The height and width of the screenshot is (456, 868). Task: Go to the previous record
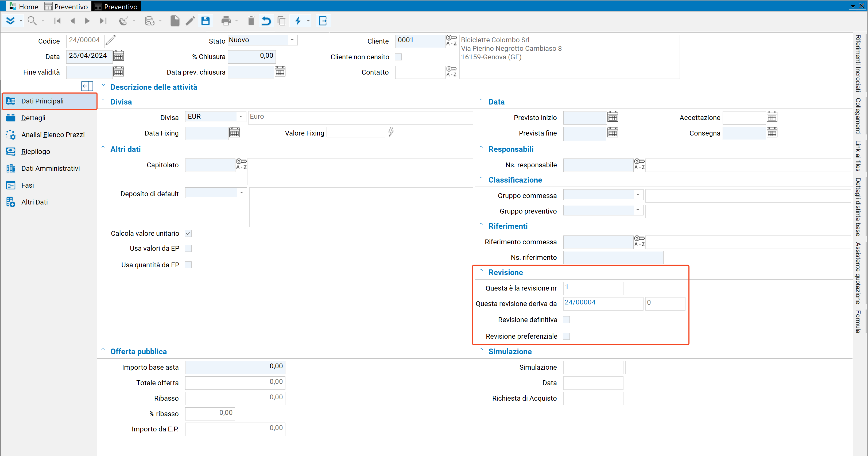(x=72, y=21)
